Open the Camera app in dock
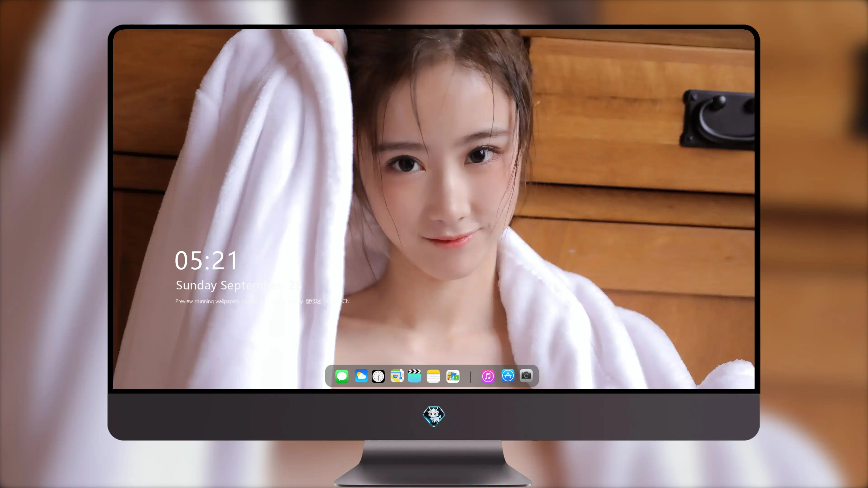The width and height of the screenshot is (868, 488). [526, 375]
